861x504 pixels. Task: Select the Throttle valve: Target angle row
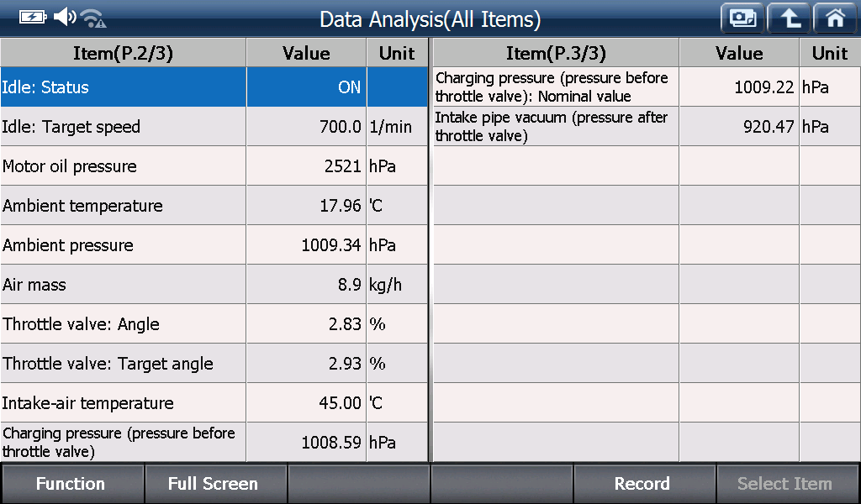click(x=214, y=363)
